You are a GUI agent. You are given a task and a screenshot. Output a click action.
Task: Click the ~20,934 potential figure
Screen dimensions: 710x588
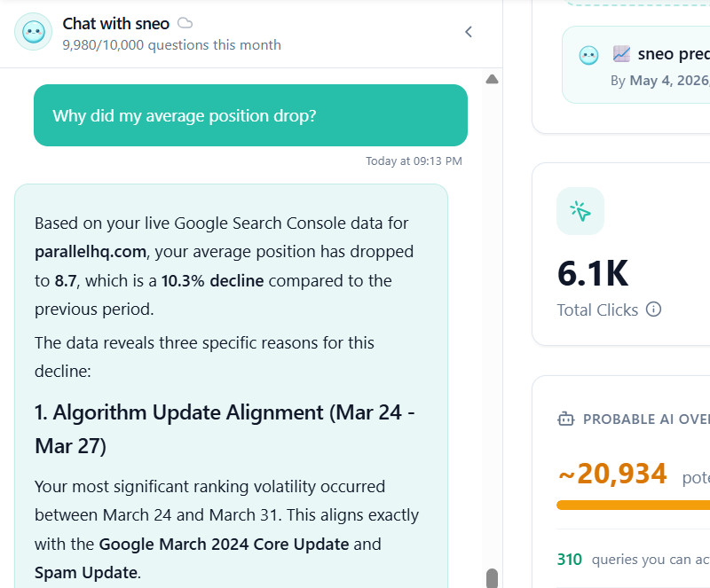612,474
